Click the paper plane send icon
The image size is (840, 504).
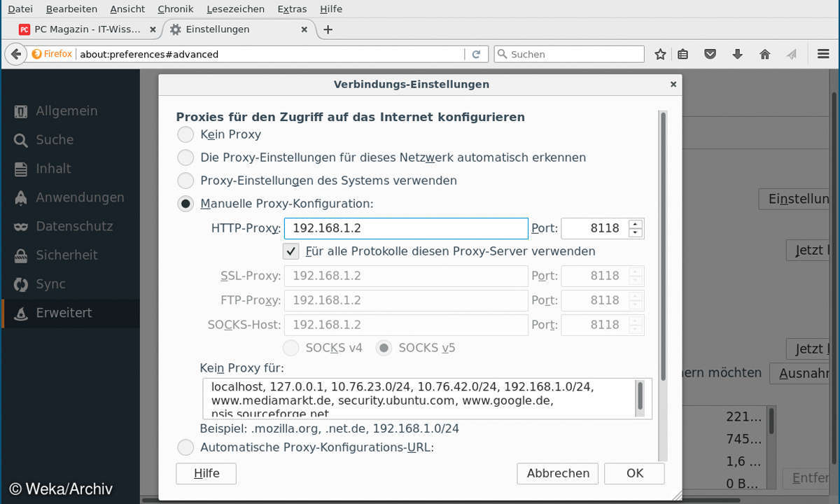click(x=792, y=54)
